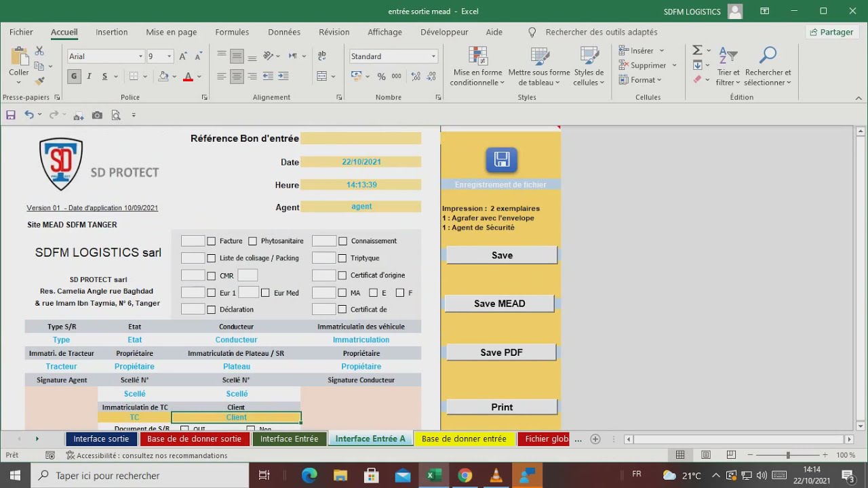The width and height of the screenshot is (868, 488).
Task: Open the font name dropdown showing Arial
Action: [x=140, y=56]
